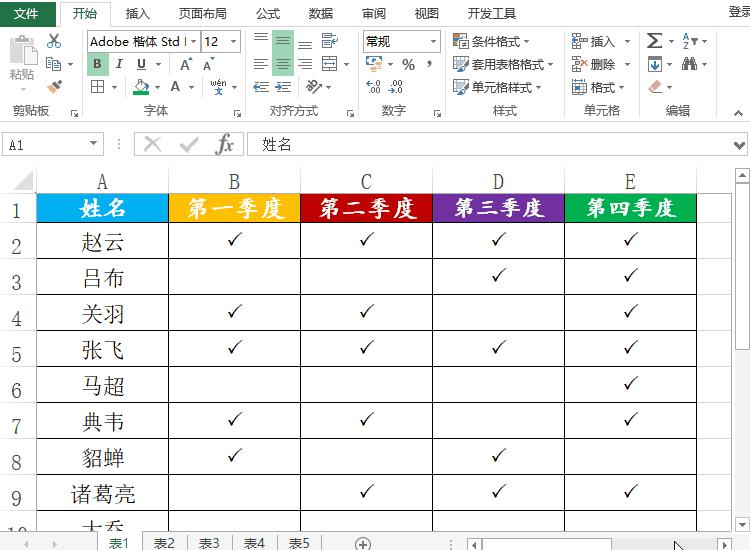Apply the fill color bucket

(x=141, y=87)
